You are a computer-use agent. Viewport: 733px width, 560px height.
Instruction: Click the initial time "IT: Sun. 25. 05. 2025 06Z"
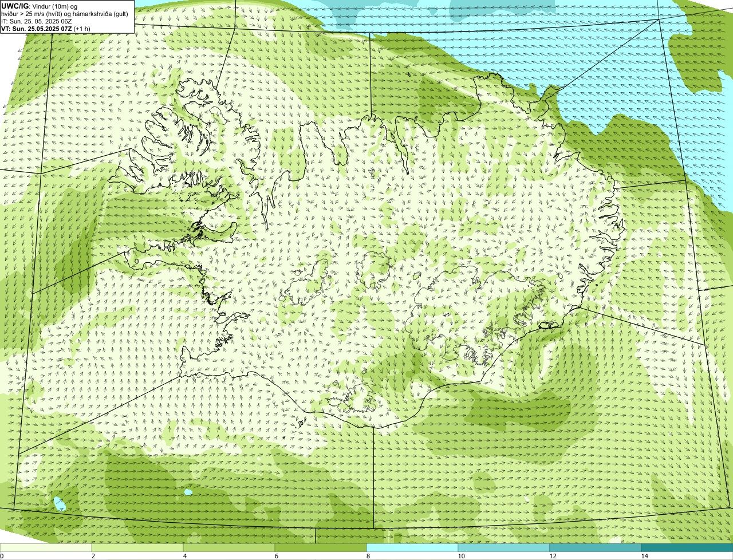pyautogui.click(x=37, y=21)
